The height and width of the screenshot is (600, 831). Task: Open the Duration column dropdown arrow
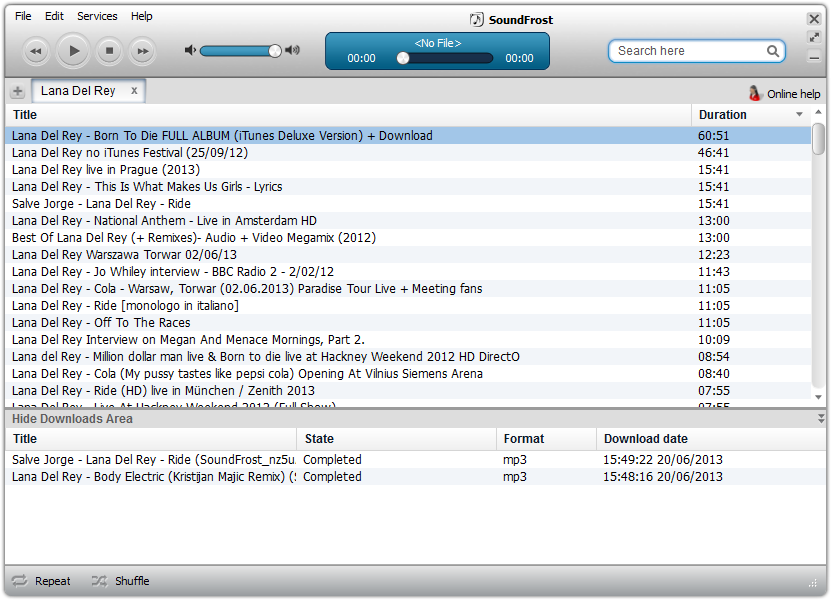pyautogui.click(x=799, y=114)
